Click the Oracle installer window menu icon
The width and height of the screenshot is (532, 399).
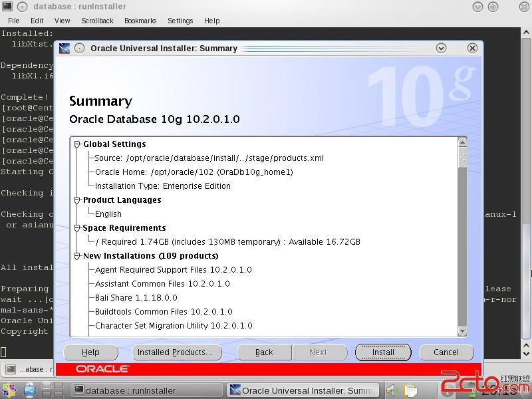65,49
